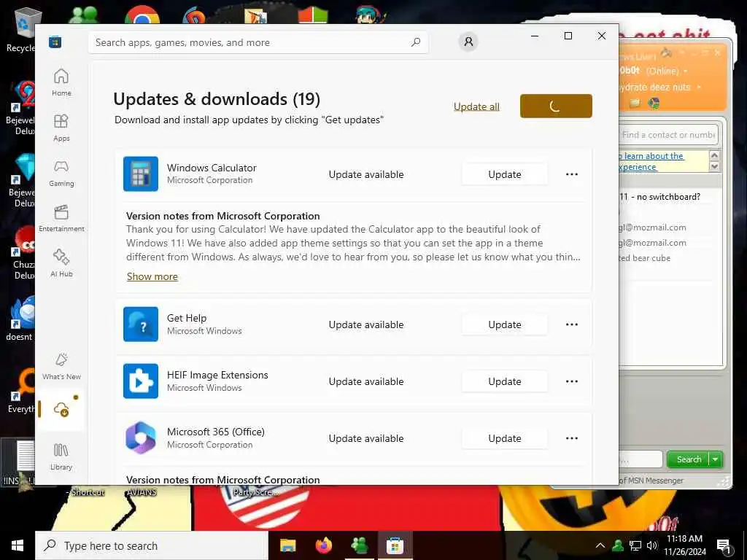747x560 pixels.
Task: Open more options for Microsoft 365 (Office)
Action: click(572, 438)
